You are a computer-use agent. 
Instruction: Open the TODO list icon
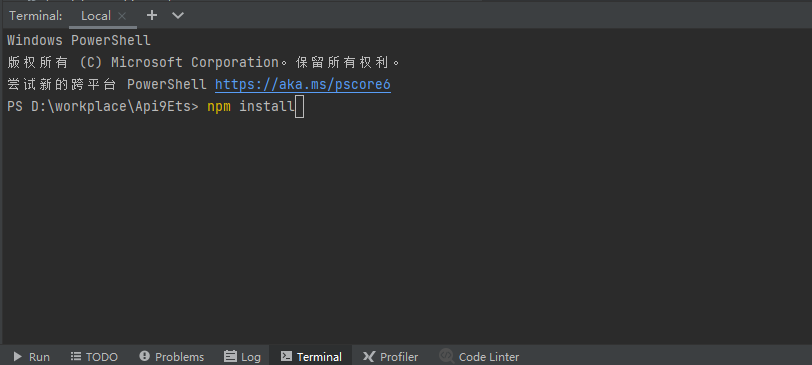[x=76, y=356]
